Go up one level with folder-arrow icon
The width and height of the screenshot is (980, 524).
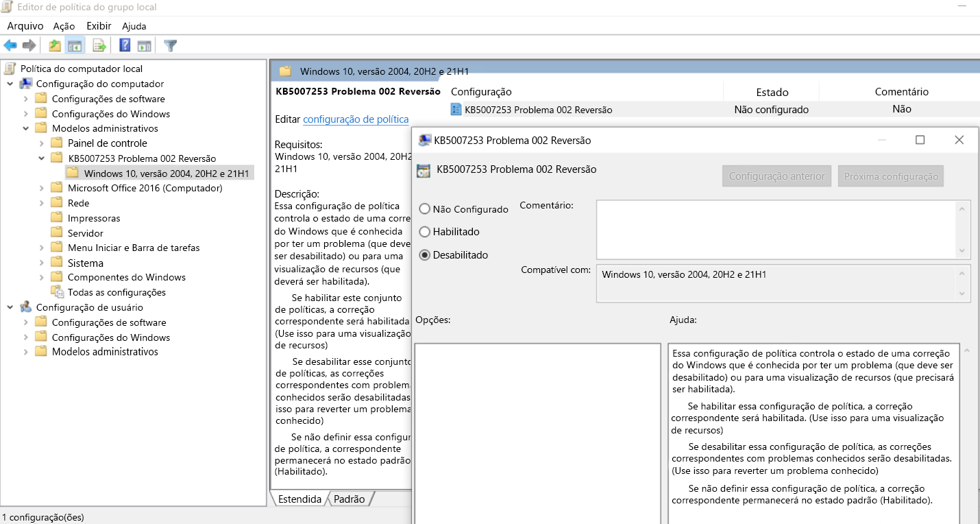55,46
